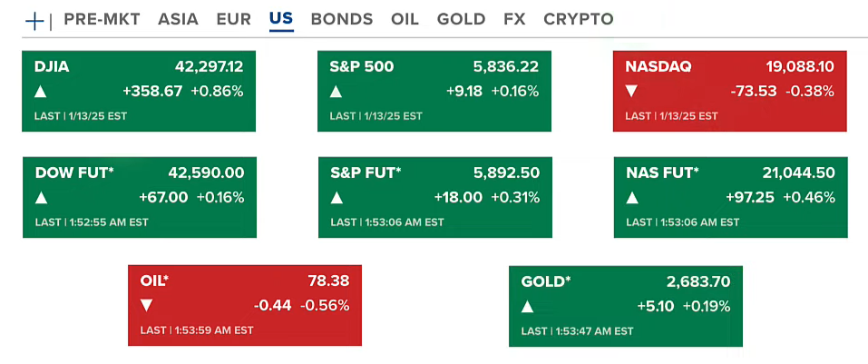This screenshot has height=364, width=868.
Task: Click the S&P 500 up arrow icon
Action: click(336, 92)
